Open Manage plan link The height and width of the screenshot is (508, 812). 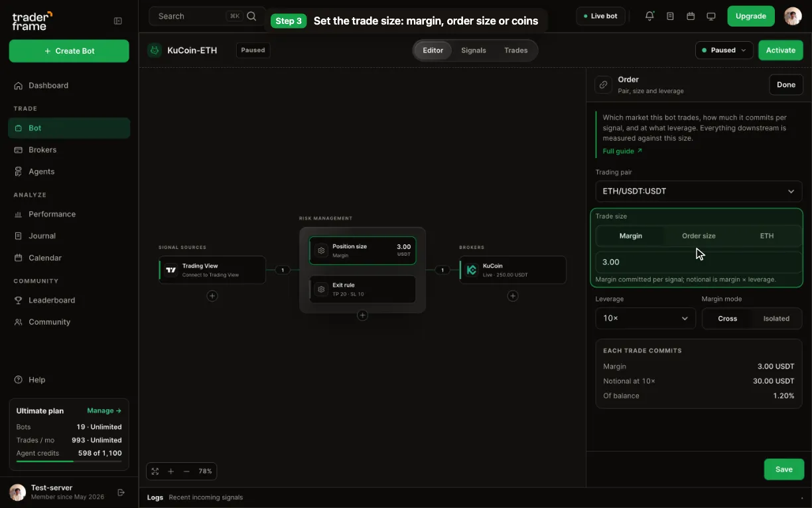click(104, 411)
